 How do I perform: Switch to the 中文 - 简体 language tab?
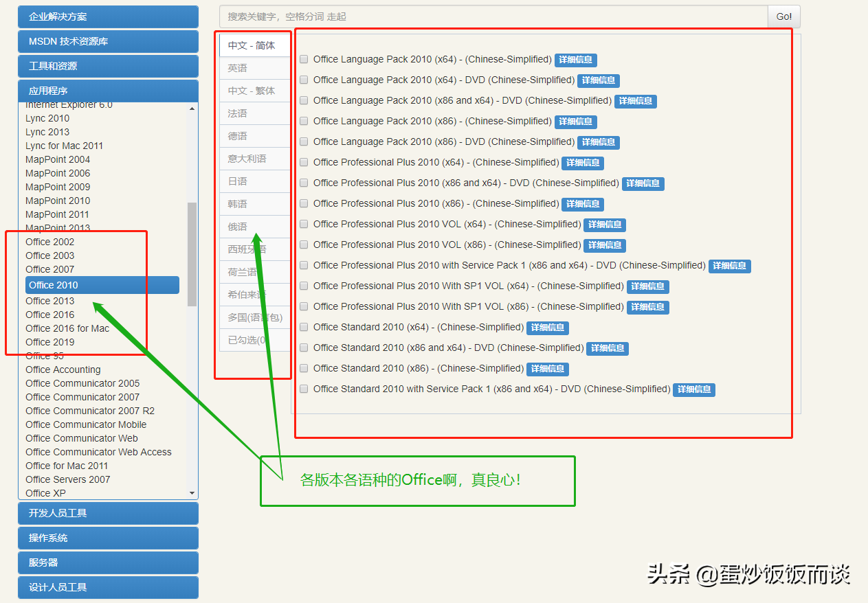pyautogui.click(x=254, y=45)
